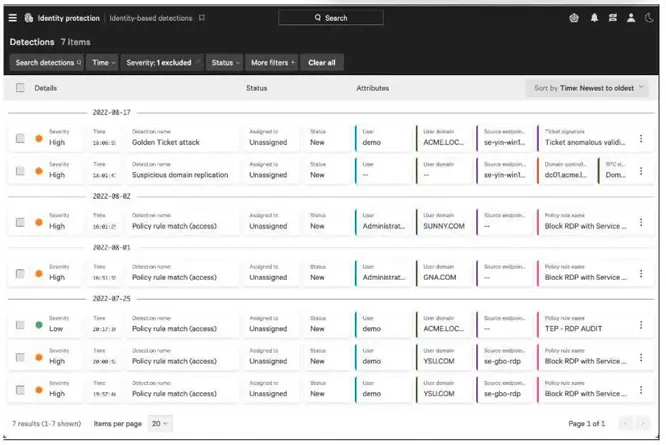666x445 pixels.
Task: Click the TEP - RDP AUDIT policy rule
Action: point(573,329)
